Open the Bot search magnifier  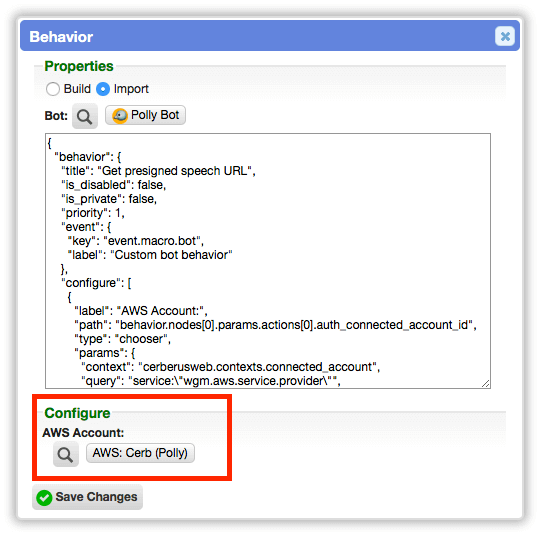click(x=85, y=116)
